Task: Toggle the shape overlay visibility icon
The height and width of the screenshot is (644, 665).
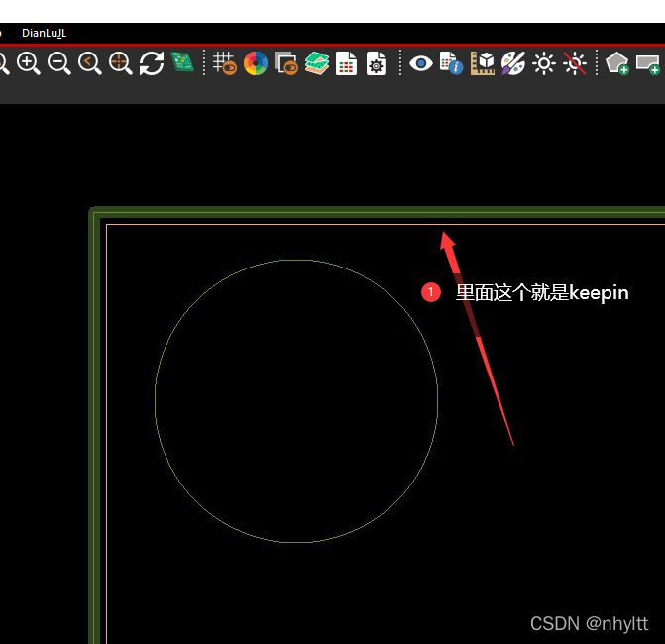Action: click(x=286, y=64)
